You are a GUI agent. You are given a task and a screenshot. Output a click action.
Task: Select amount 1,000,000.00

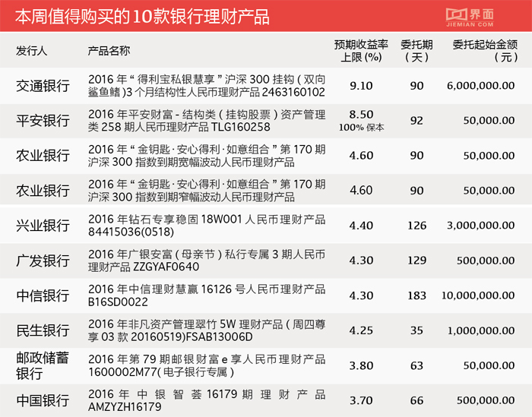point(481,330)
